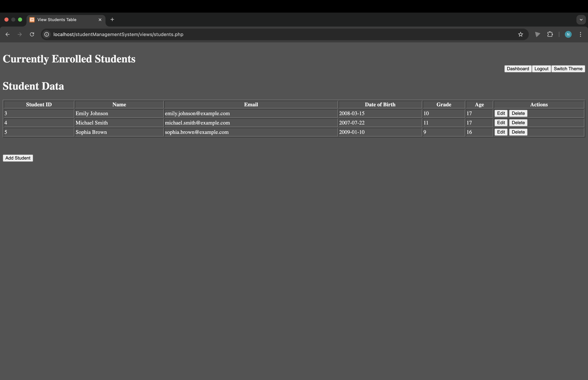Delete Emily Johnson's record
588x380 pixels.
point(518,113)
